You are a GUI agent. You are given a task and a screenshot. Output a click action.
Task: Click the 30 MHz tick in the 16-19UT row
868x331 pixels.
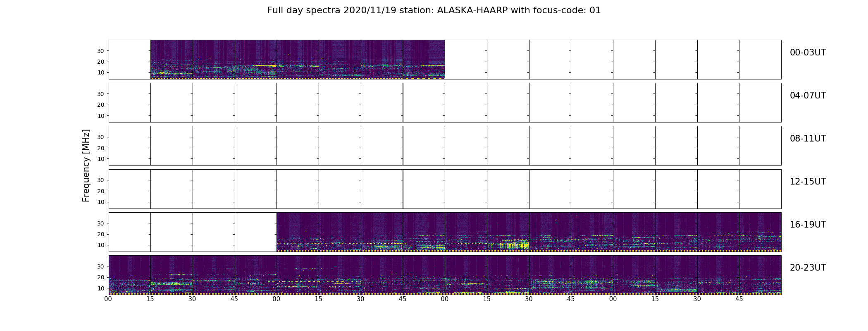[100, 223]
